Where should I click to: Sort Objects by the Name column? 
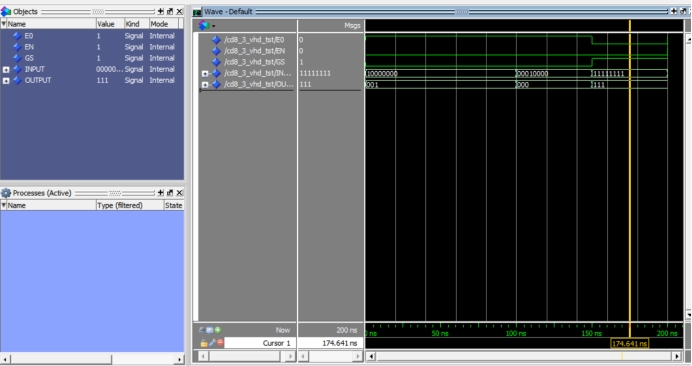coord(51,24)
